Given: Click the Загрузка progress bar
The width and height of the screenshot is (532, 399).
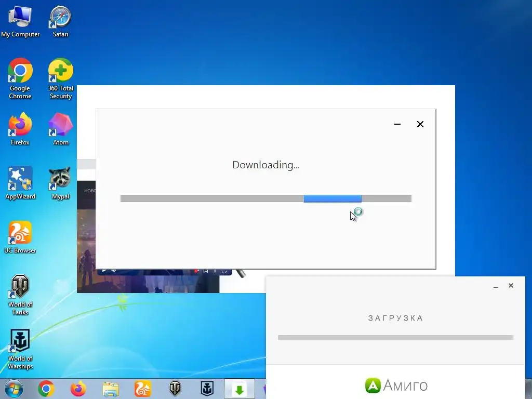Looking at the screenshot, I should (395, 337).
